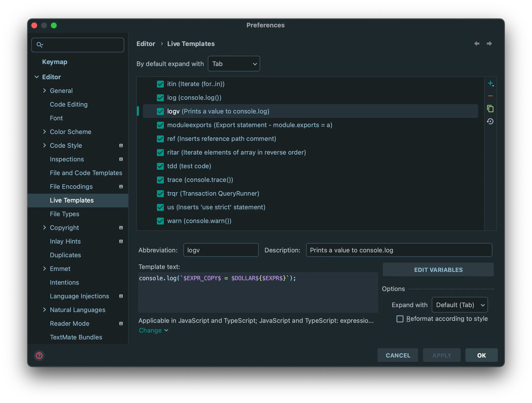The image size is (532, 403).
Task: Navigate forward with the right arrow
Action: click(489, 44)
